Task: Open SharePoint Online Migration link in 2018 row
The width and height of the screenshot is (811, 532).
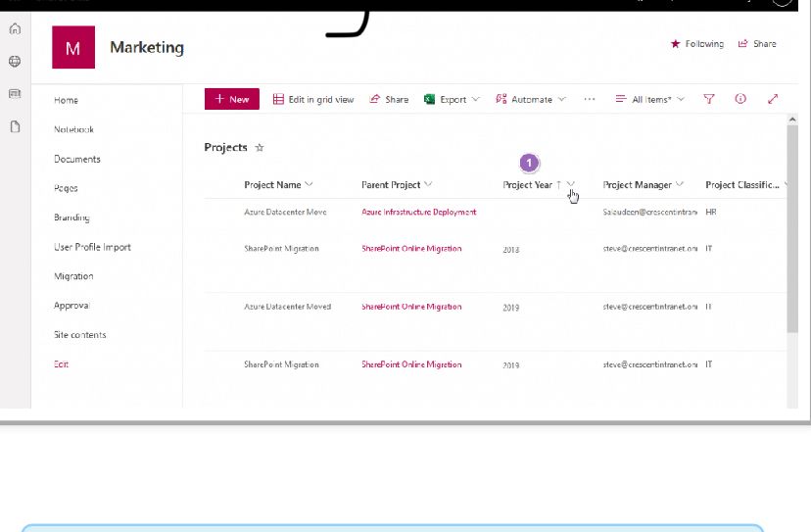Action: pyautogui.click(x=411, y=249)
